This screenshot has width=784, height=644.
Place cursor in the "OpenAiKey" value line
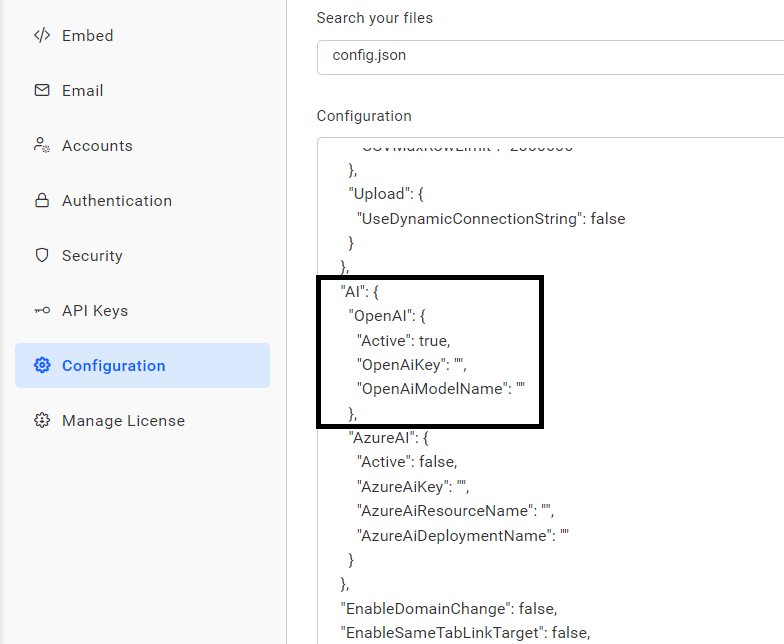tap(412, 364)
